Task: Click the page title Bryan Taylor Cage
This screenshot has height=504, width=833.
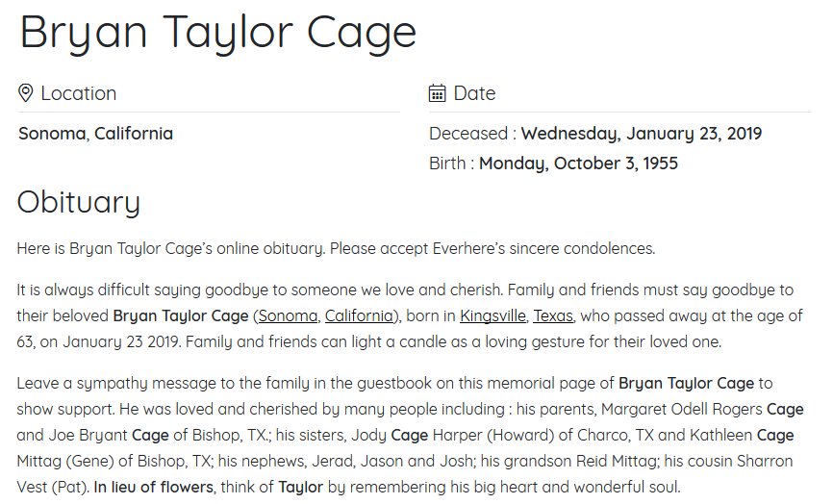Action: [x=218, y=31]
